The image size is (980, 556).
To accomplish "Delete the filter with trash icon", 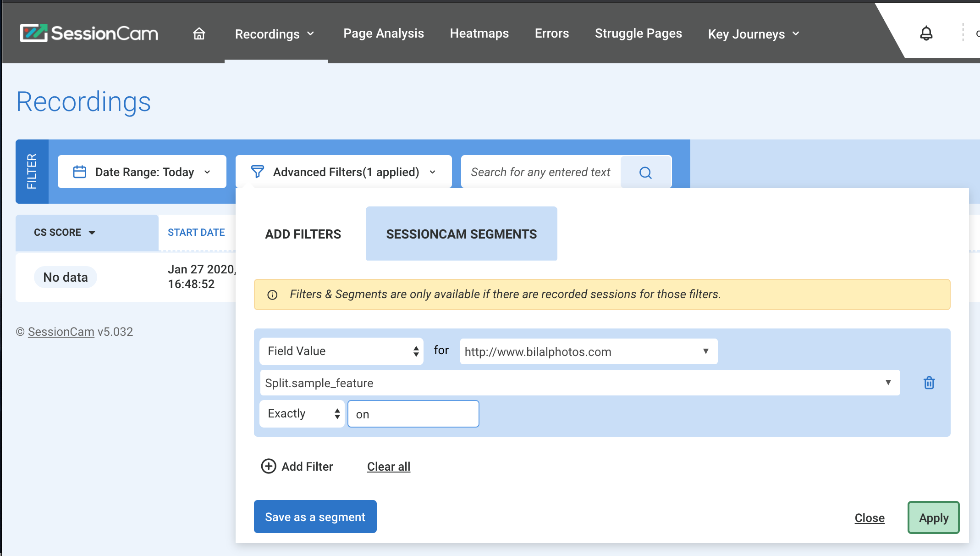I will pyautogui.click(x=929, y=383).
